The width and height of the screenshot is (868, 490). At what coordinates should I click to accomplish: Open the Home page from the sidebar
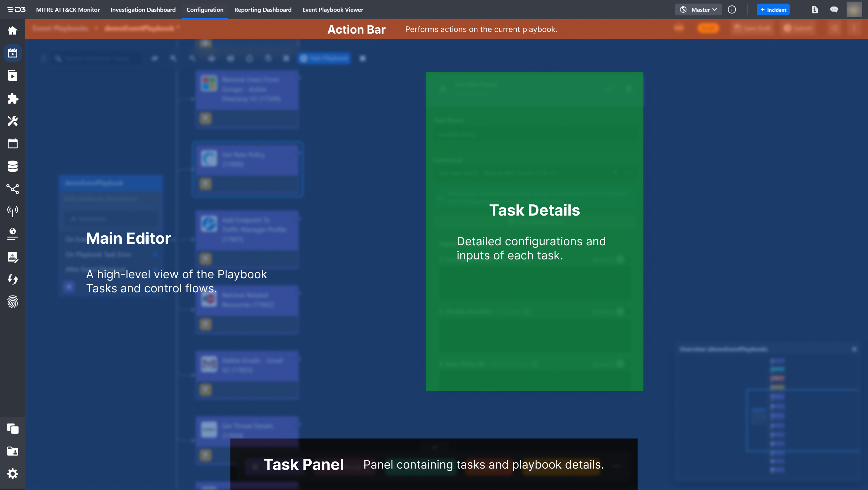click(x=12, y=30)
